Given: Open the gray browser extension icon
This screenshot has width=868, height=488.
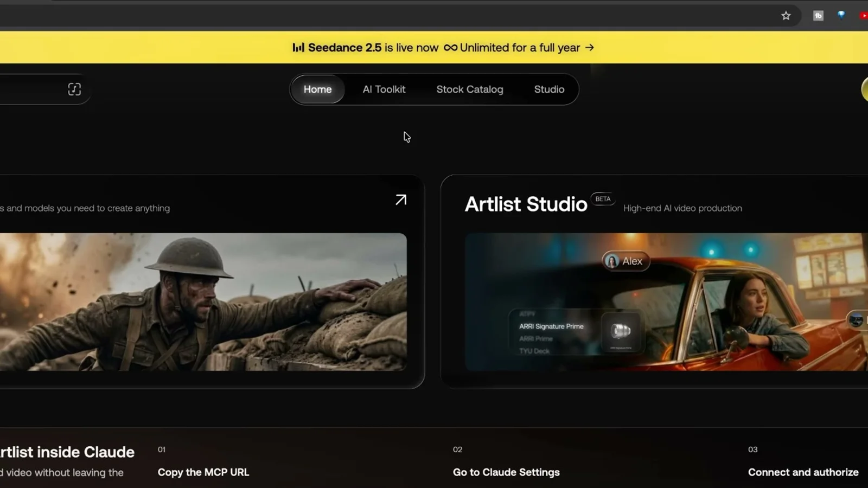Looking at the screenshot, I should [x=818, y=16].
